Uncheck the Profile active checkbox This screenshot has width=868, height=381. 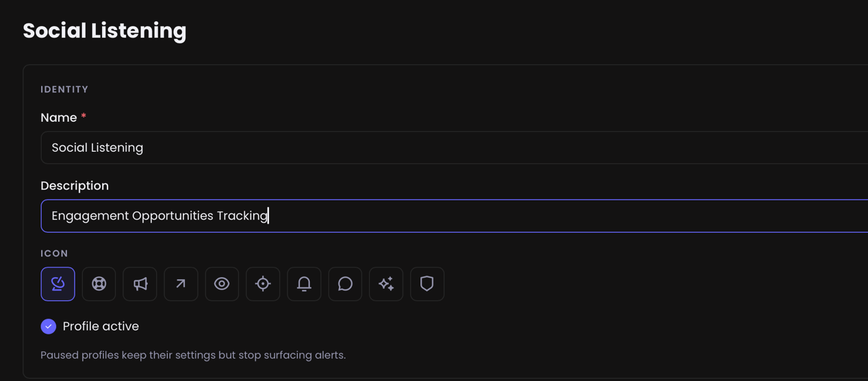click(49, 326)
